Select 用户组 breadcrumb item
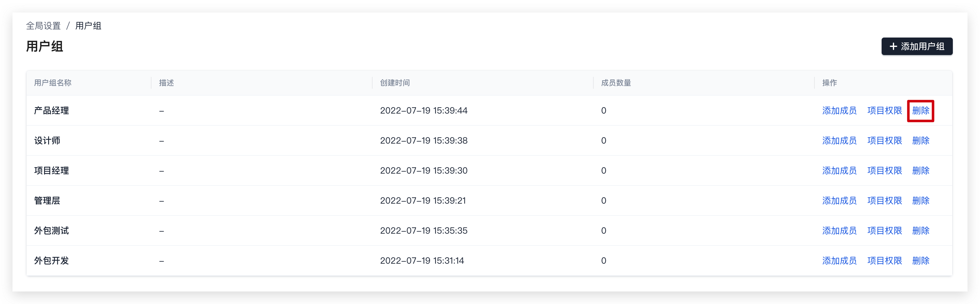The image size is (980, 304). (x=88, y=26)
